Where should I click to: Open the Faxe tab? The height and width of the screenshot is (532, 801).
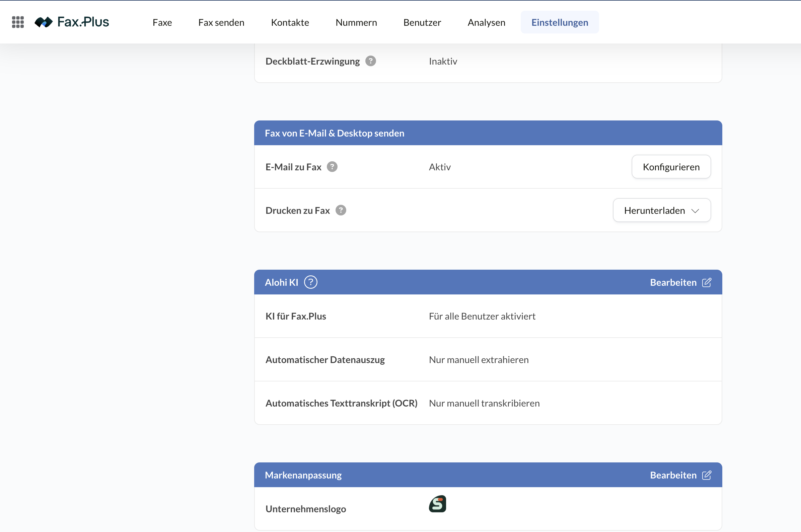tap(162, 22)
